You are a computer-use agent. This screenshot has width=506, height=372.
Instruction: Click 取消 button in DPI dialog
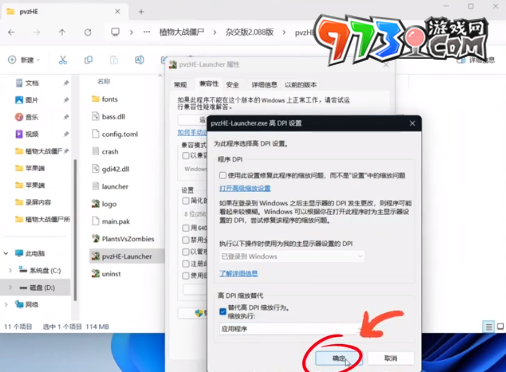(391, 358)
